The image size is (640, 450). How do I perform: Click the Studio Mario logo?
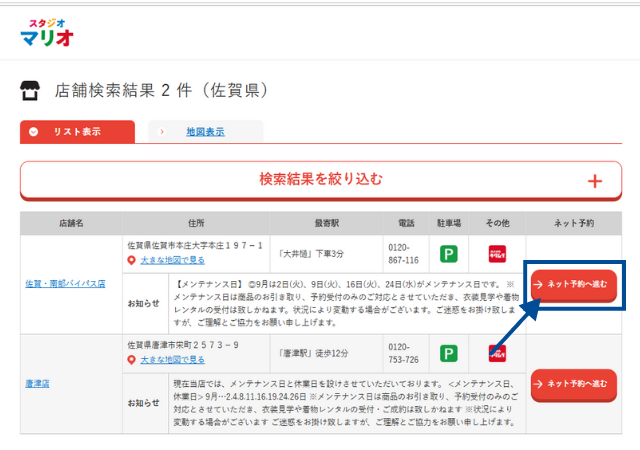pyautogui.click(x=47, y=32)
